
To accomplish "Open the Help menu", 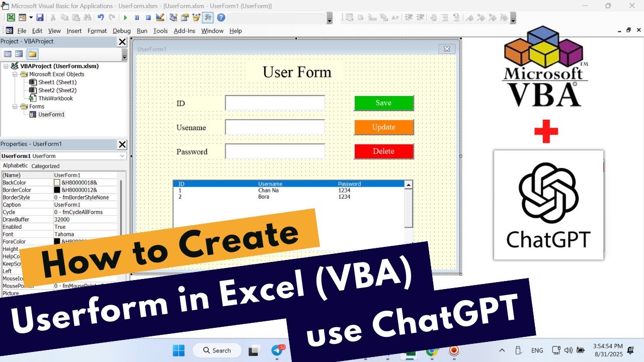I will [235, 31].
